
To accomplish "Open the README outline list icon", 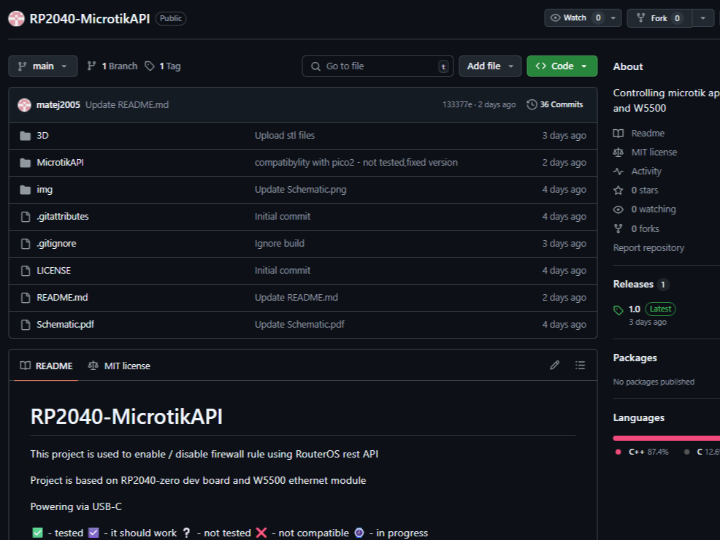I will point(580,365).
